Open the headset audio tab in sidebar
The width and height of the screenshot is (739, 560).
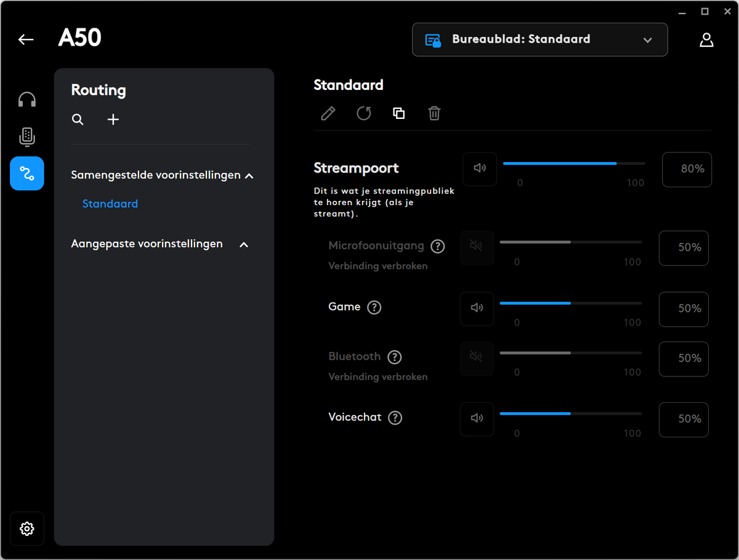pyautogui.click(x=27, y=100)
